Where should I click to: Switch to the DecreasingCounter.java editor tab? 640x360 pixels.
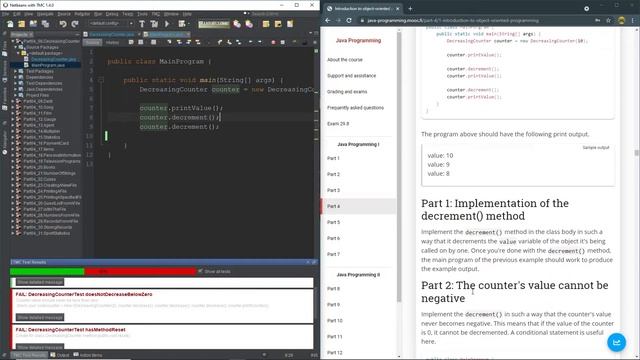click(x=111, y=35)
